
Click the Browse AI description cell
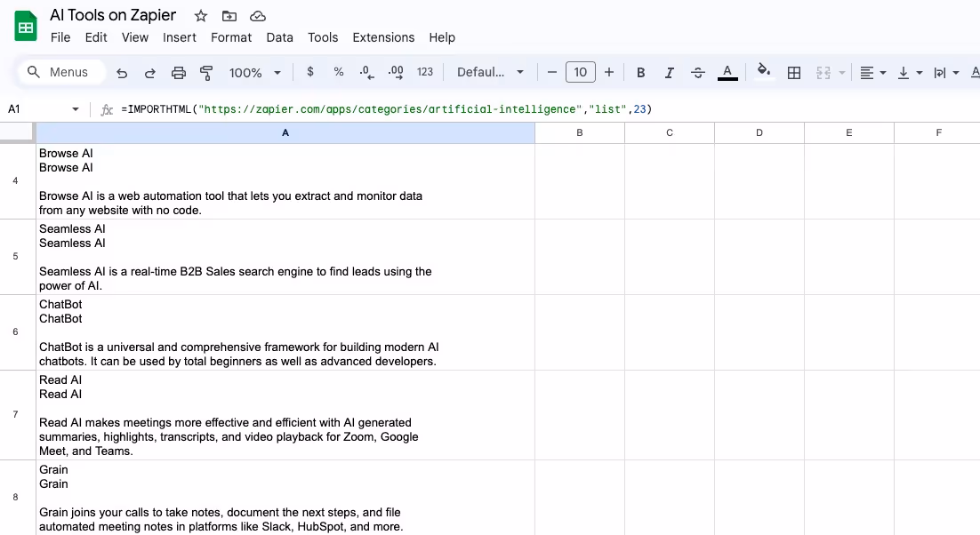click(285, 181)
